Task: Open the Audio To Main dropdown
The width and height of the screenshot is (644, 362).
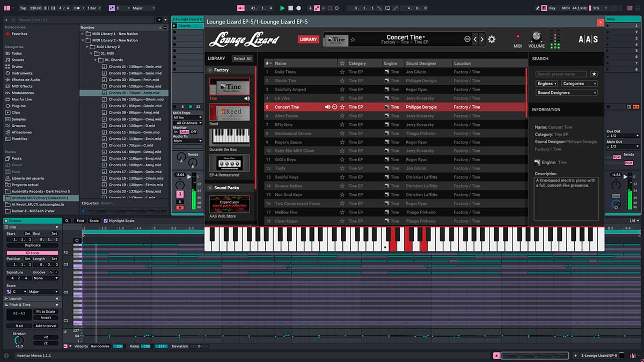Action: click(187, 141)
